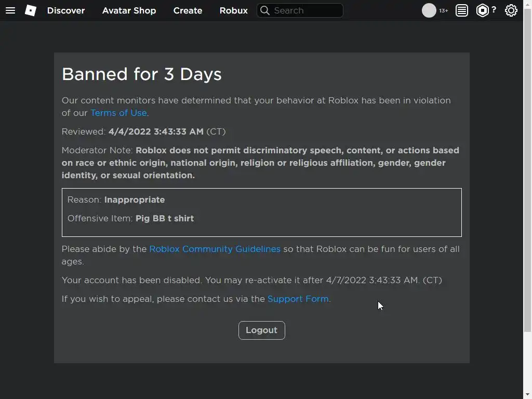This screenshot has height=399, width=532.
Task: Open the settings gear icon
Action: 511,10
